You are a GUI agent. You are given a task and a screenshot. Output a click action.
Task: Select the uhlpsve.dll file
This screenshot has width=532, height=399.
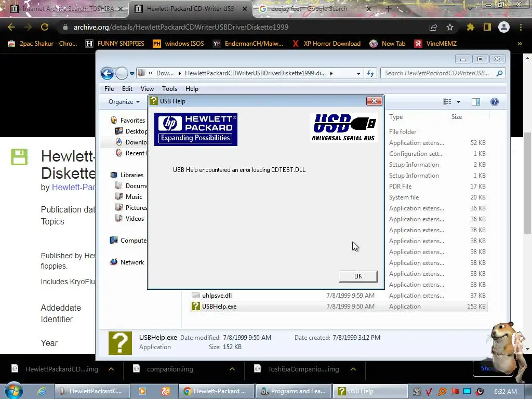217,296
